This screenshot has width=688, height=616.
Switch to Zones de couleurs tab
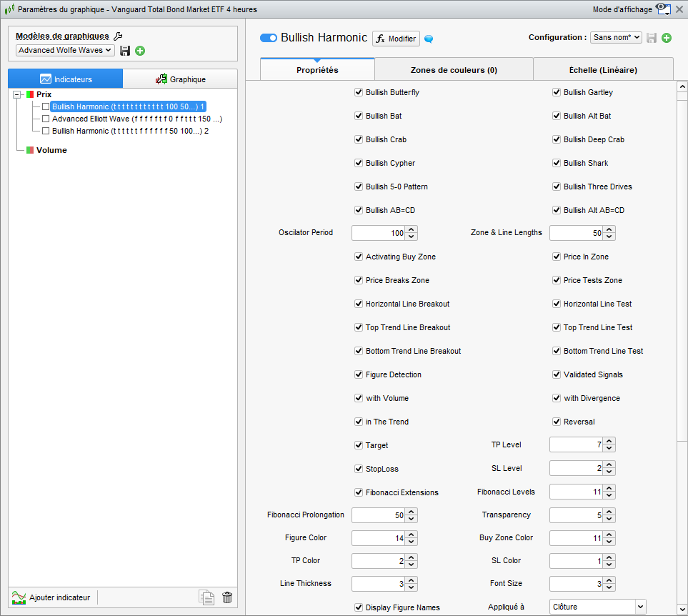tap(454, 70)
